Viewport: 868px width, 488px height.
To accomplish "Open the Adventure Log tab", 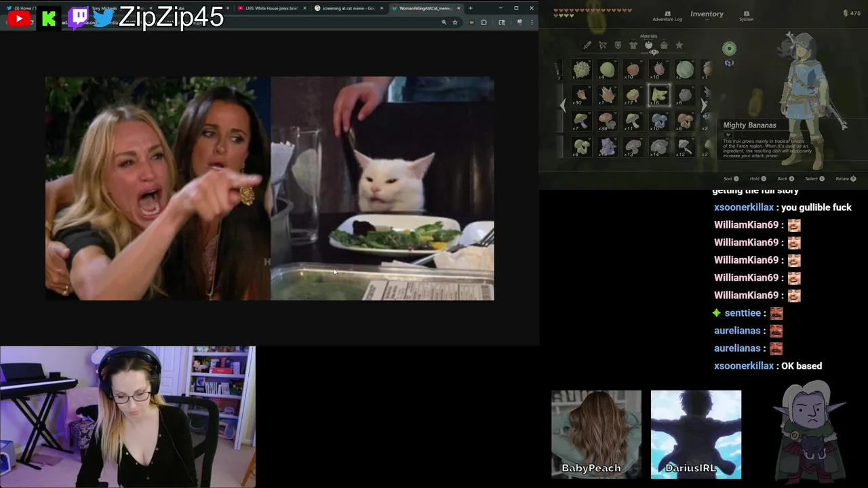I will coord(667,16).
